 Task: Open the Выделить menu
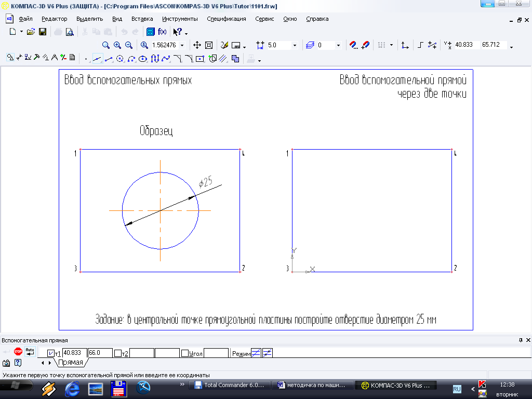pyautogui.click(x=89, y=19)
